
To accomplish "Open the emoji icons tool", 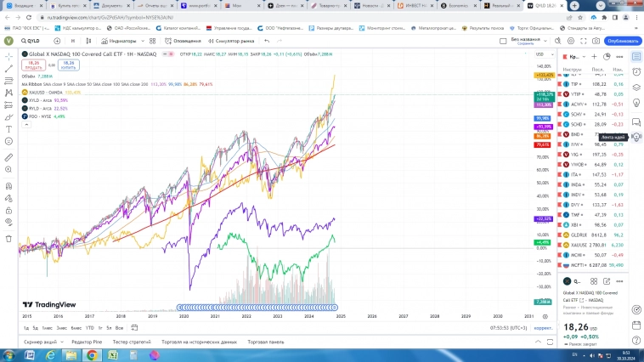I will point(8,141).
